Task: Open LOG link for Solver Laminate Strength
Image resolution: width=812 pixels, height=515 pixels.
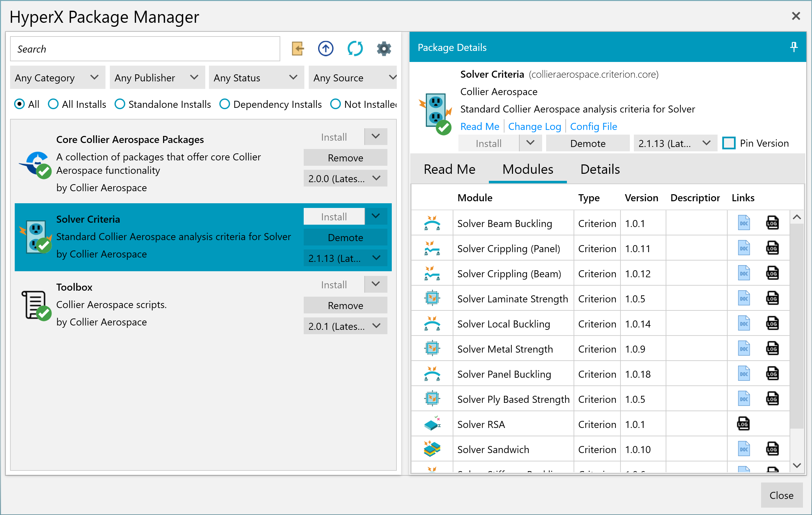Action: [772, 298]
